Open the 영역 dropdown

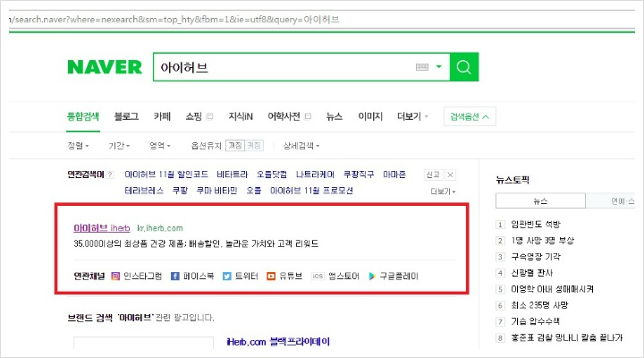(x=160, y=146)
